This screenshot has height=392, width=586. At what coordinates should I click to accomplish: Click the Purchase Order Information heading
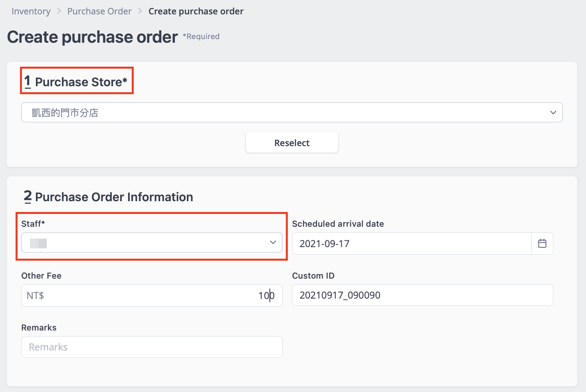114,197
